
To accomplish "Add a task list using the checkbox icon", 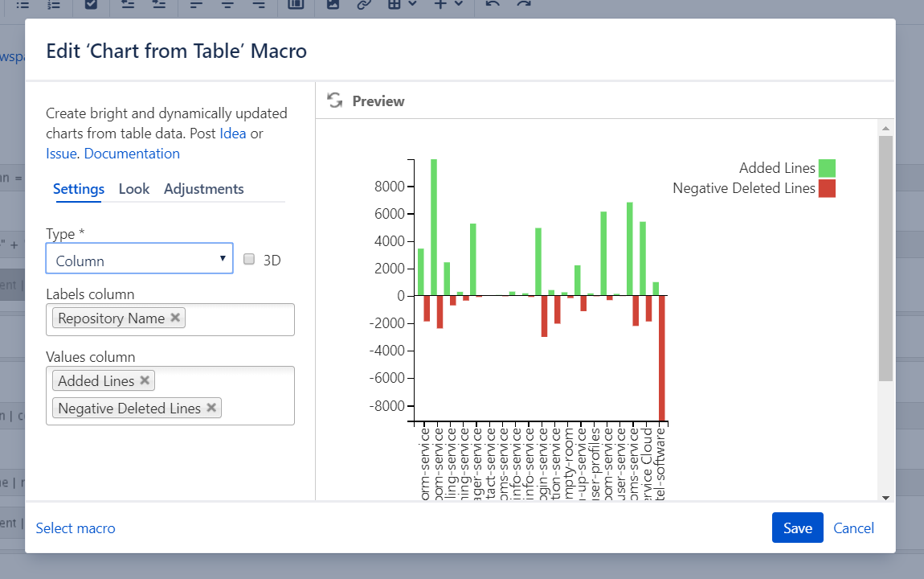I will pos(90,4).
